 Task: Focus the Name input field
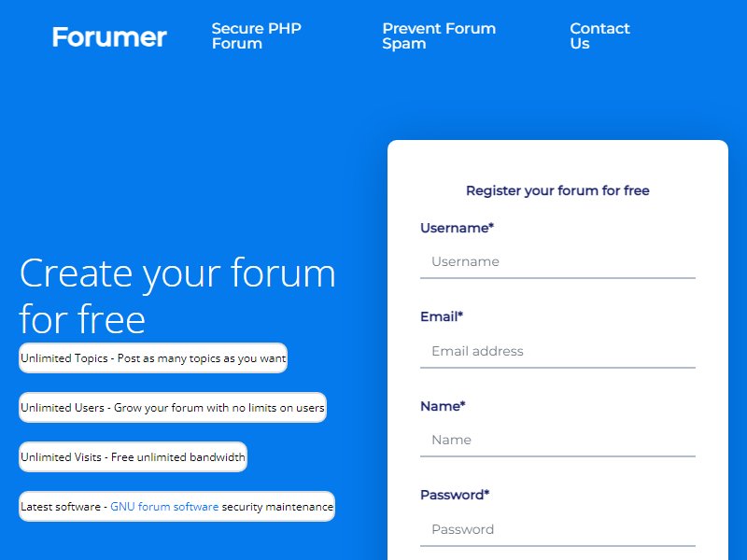(557, 440)
